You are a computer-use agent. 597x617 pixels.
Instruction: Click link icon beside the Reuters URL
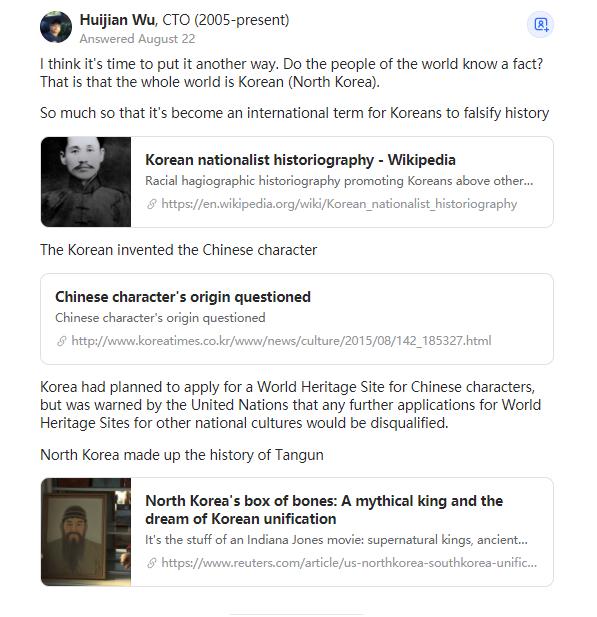[152, 563]
